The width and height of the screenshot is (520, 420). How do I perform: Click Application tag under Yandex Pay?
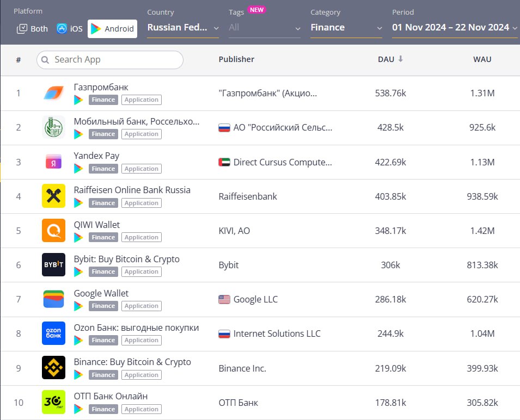click(x=142, y=169)
